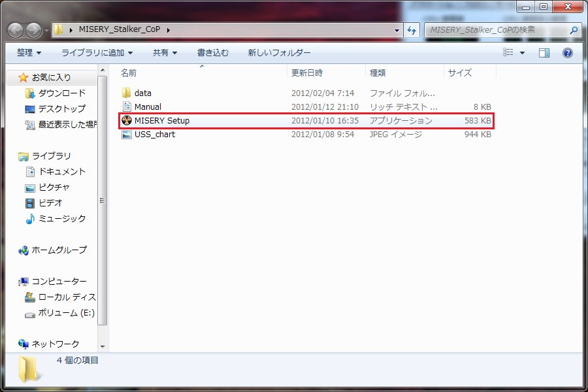
Task: Click the refresh button beside address bar
Action: (412, 31)
